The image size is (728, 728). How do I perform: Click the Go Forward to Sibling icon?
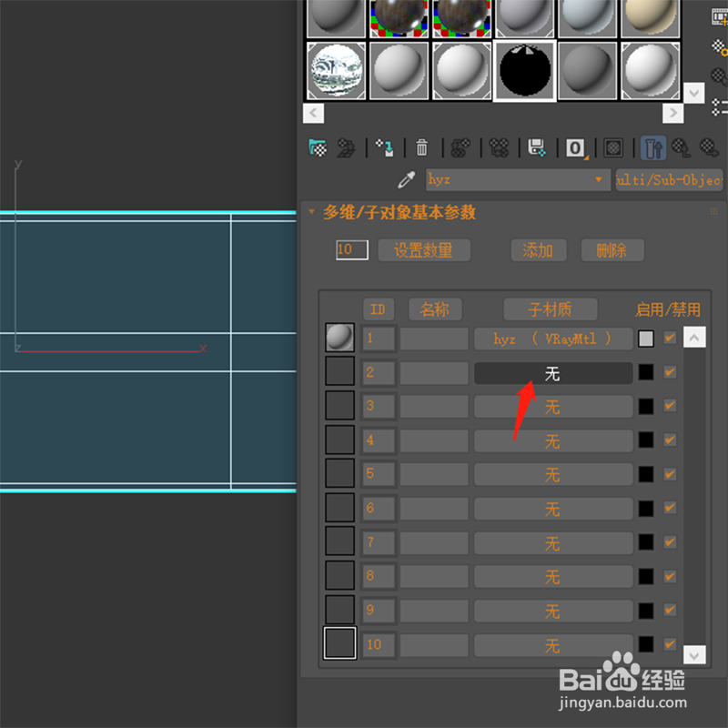click(x=710, y=148)
